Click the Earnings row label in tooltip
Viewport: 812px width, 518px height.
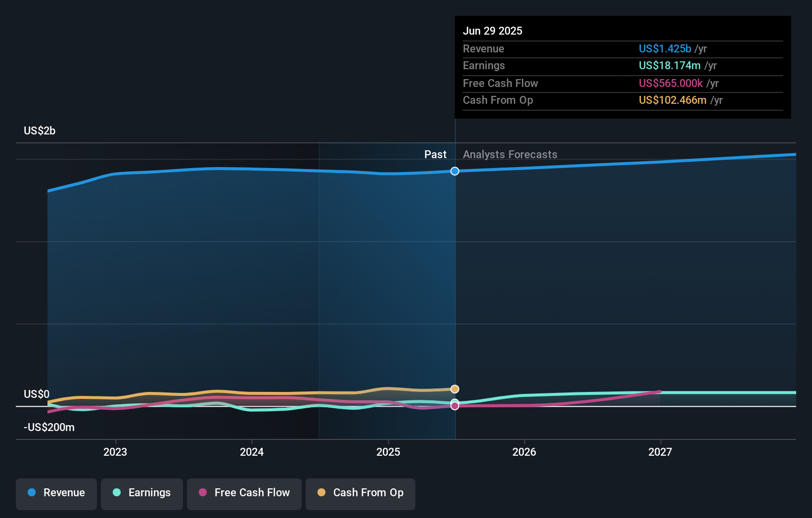484,65
